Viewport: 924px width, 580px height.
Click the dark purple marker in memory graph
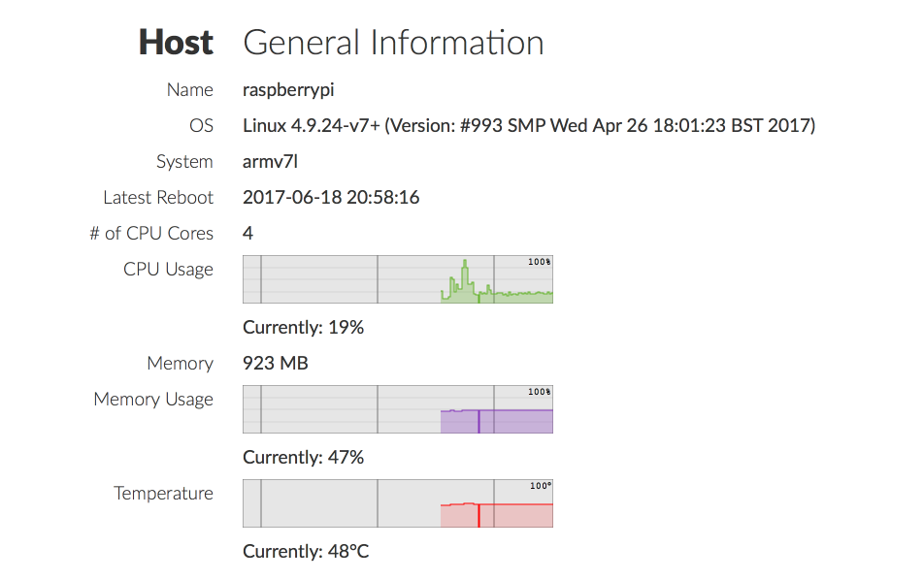pyautogui.click(x=479, y=421)
